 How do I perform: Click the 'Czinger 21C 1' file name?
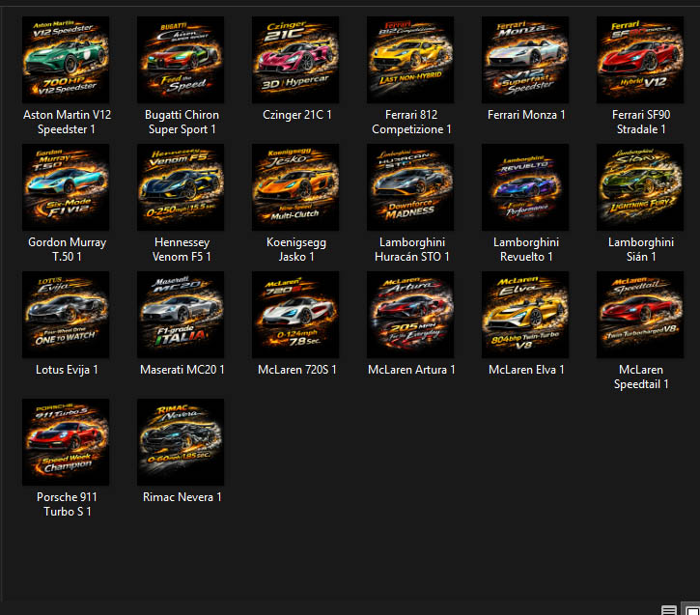296,115
